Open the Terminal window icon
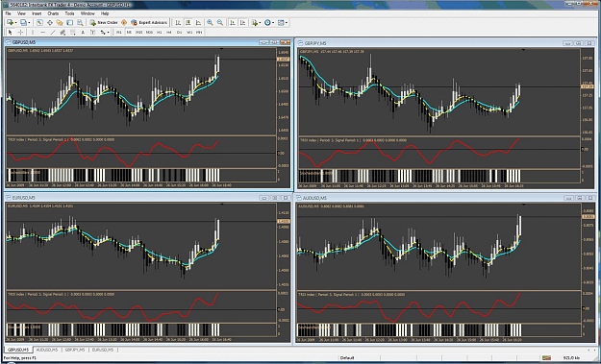 pos(70,23)
